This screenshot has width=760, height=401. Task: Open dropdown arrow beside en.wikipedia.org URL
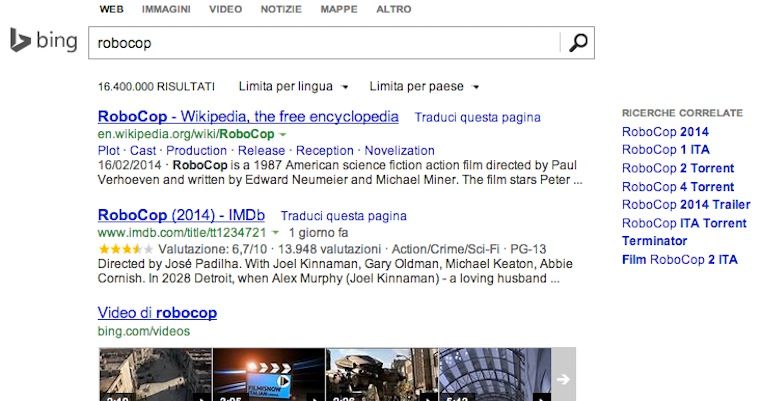click(283, 134)
